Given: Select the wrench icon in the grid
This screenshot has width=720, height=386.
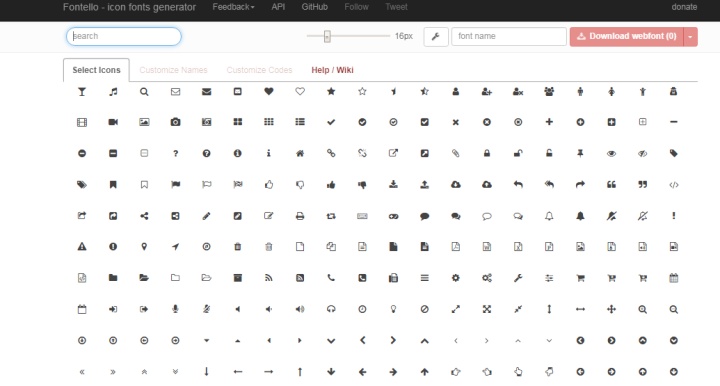Looking at the screenshot, I should click(518, 278).
